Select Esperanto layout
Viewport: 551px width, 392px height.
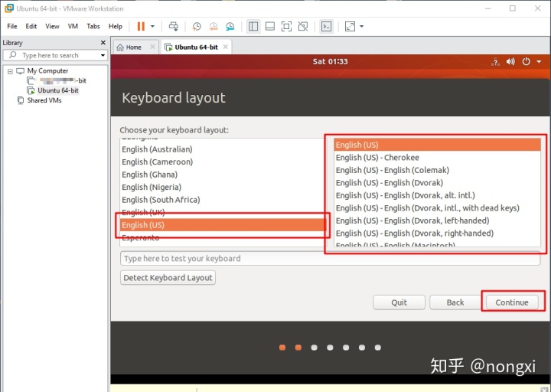coord(223,238)
